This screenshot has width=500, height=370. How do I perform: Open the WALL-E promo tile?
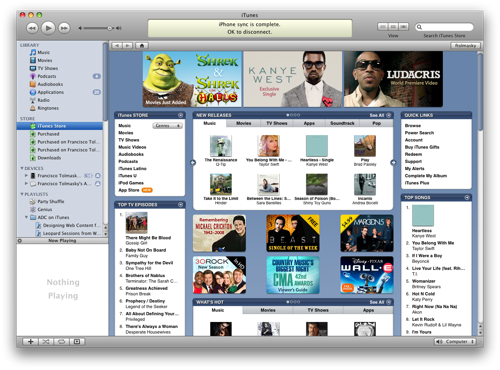click(x=367, y=275)
